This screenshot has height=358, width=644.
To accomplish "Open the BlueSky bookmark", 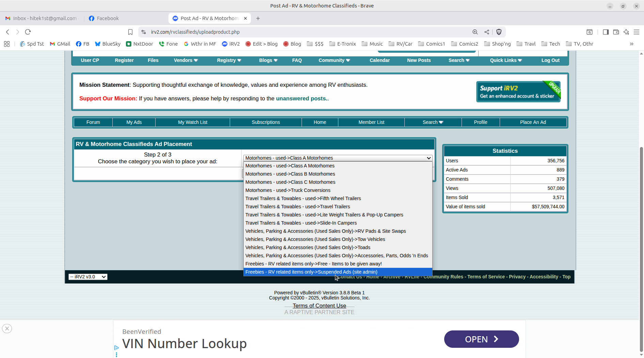I will 108,44.
